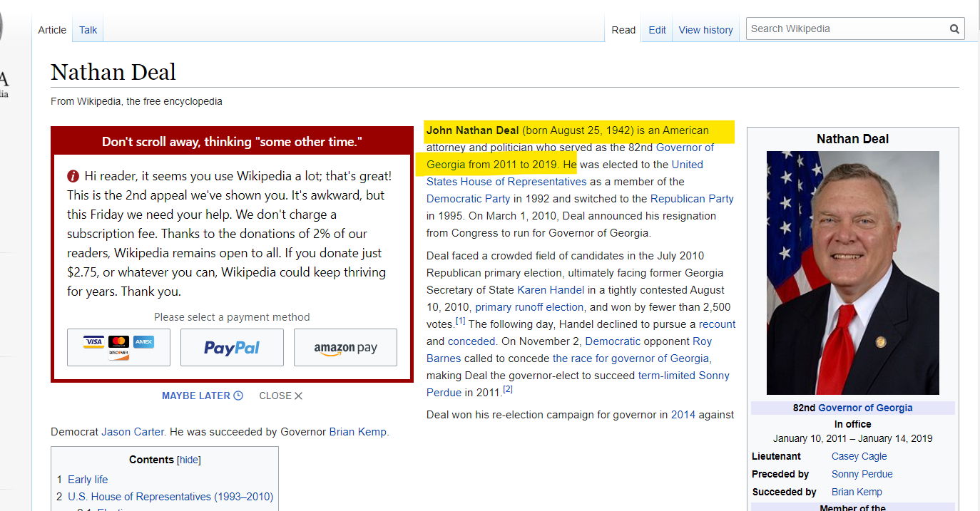The width and height of the screenshot is (980, 511).
Task: Click citation reference [1]
Action: point(461,321)
